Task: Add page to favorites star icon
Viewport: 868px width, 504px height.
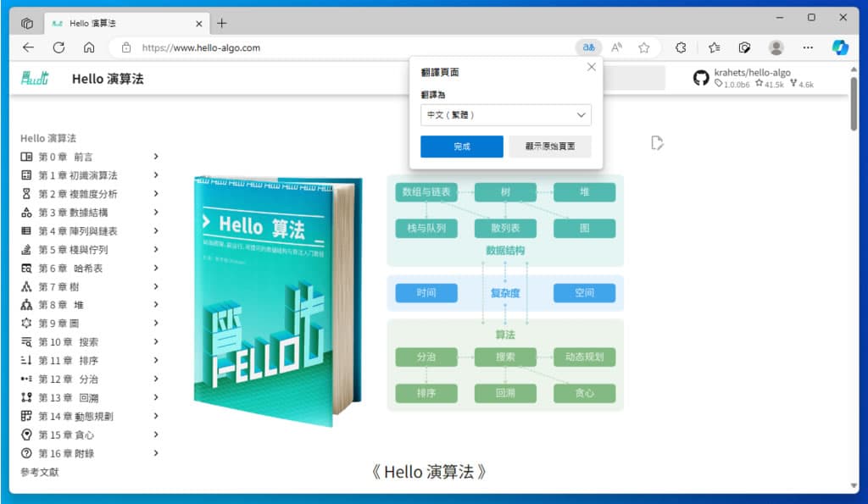Action: 644,47
